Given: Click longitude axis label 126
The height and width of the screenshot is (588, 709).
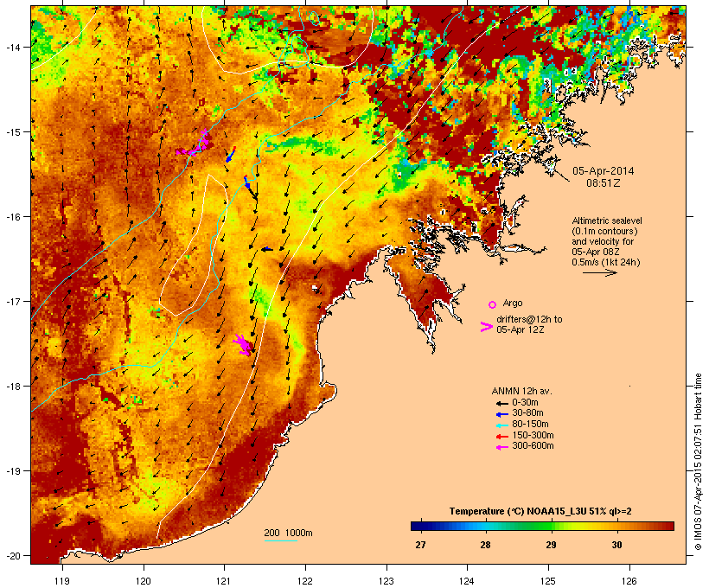Looking at the screenshot, I should (629, 581).
